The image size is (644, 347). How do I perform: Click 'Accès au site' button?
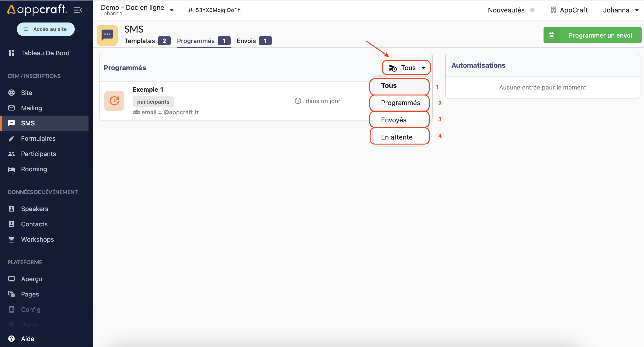tap(46, 29)
